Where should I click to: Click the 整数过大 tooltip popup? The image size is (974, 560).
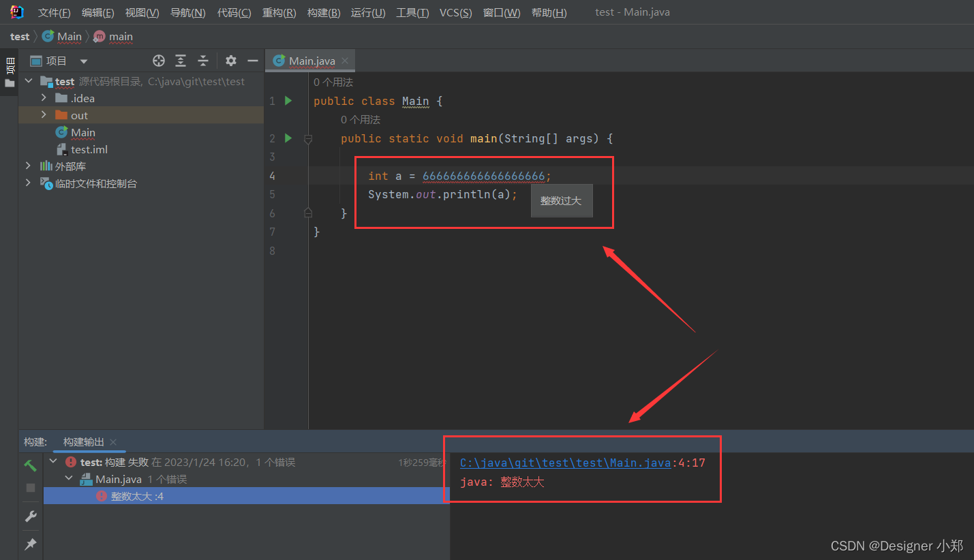562,200
